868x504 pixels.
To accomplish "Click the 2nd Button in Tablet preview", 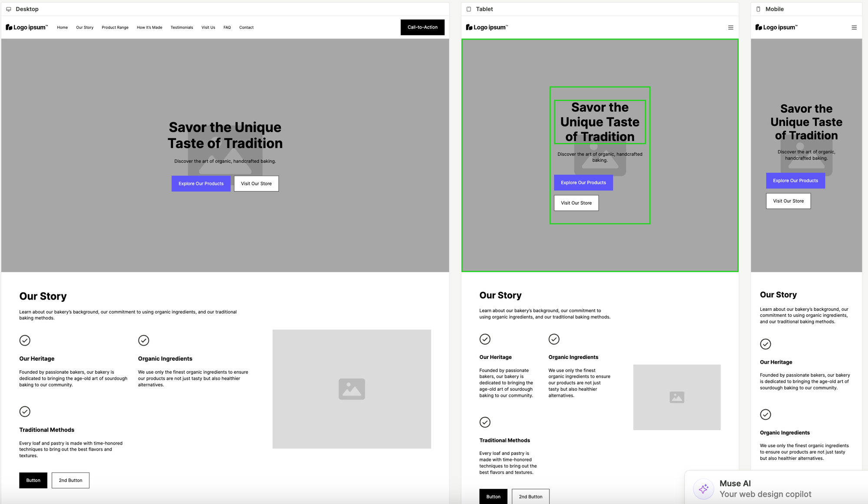I will [x=530, y=496].
